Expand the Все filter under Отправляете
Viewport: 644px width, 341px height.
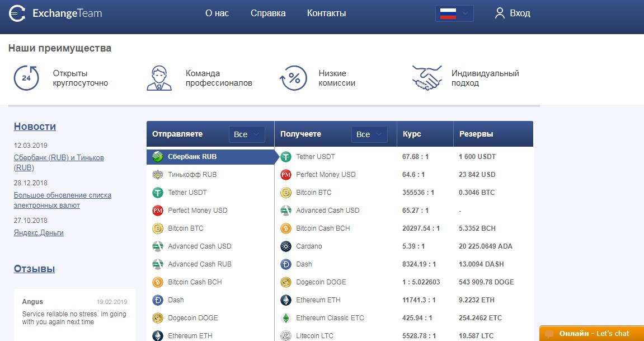(x=247, y=134)
